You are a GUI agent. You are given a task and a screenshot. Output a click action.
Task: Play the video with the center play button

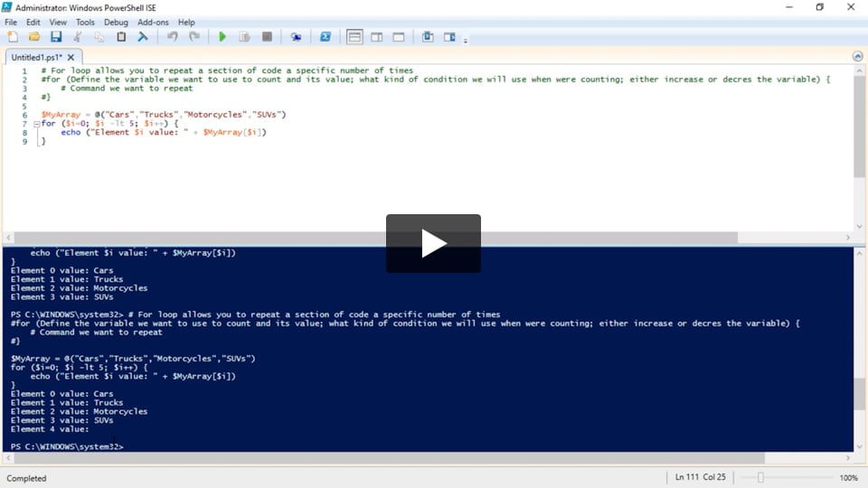[433, 243]
